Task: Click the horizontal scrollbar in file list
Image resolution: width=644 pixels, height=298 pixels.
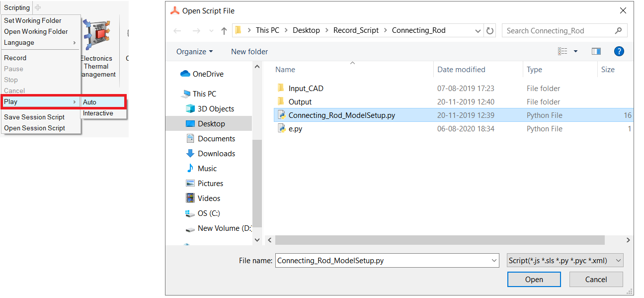Action: coord(439,240)
